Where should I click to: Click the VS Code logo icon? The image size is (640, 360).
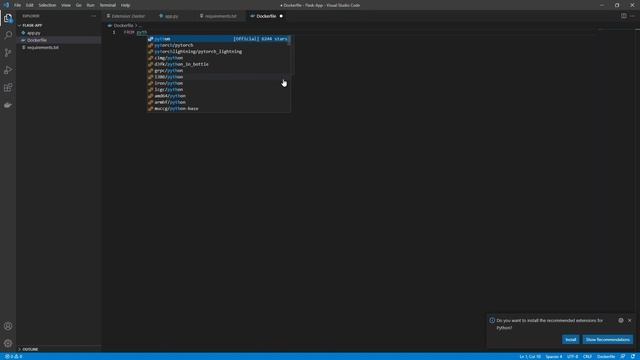6,5
